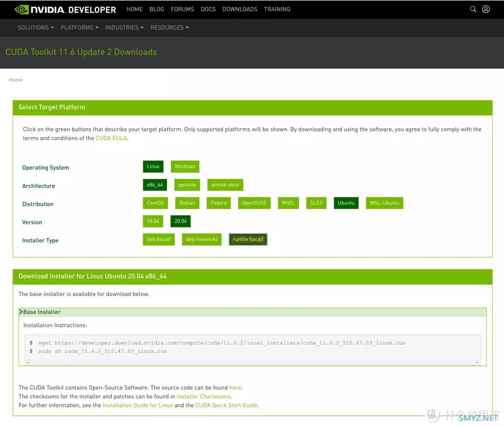The width and height of the screenshot is (504, 427).
Task: Open Installation Guide for Linux link
Action: coord(138,405)
